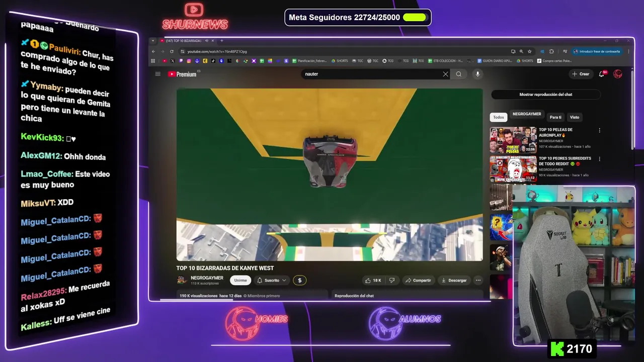
Task: Open the TikTok bookmark icon
Action: [x=213, y=61]
